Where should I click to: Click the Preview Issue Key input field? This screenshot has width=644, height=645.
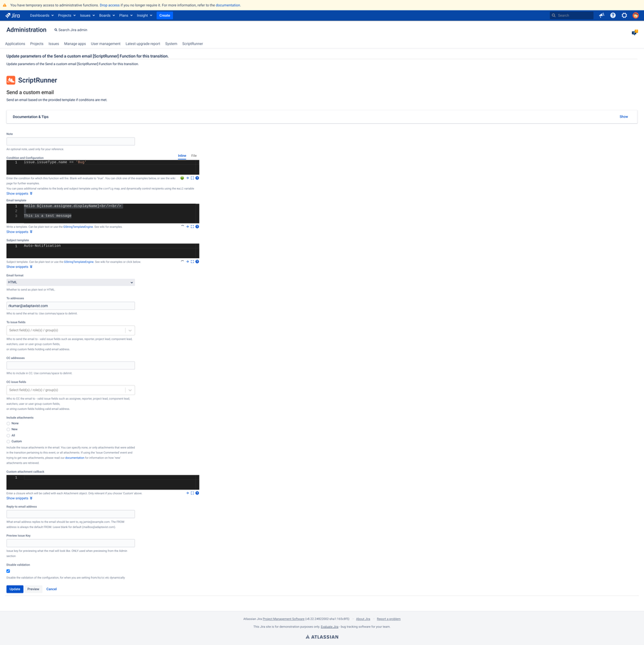tap(70, 543)
